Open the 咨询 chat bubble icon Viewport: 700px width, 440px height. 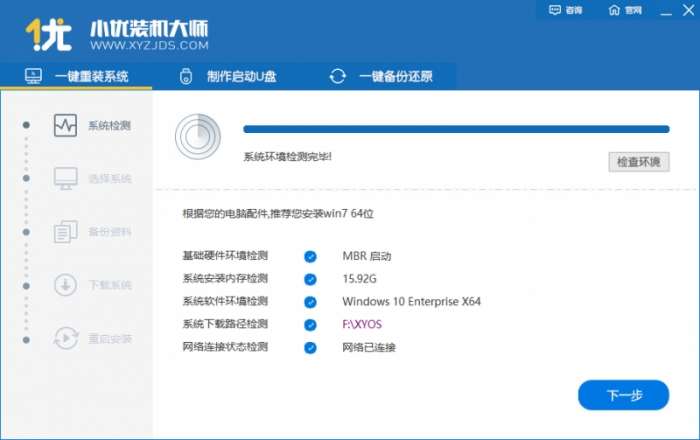point(554,10)
